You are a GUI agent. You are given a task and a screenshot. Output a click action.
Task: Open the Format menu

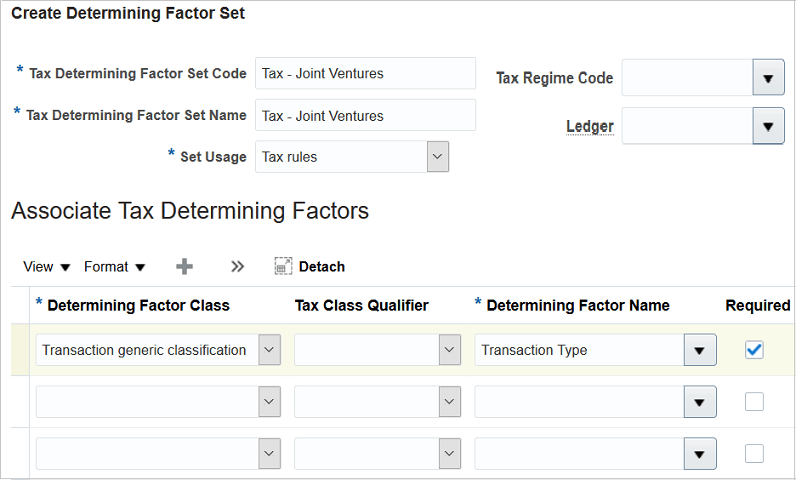pyautogui.click(x=114, y=267)
